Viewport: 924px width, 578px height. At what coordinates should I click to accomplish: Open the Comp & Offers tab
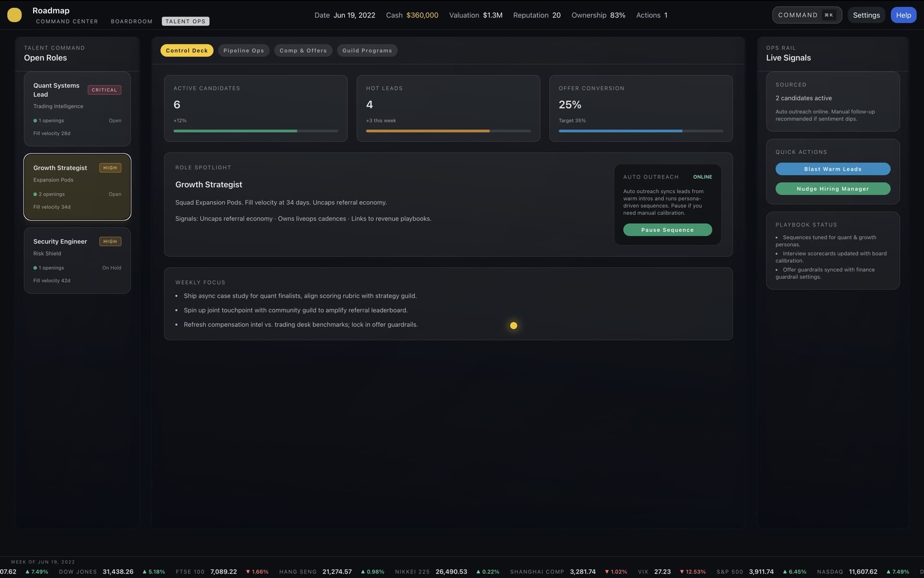point(303,50)
